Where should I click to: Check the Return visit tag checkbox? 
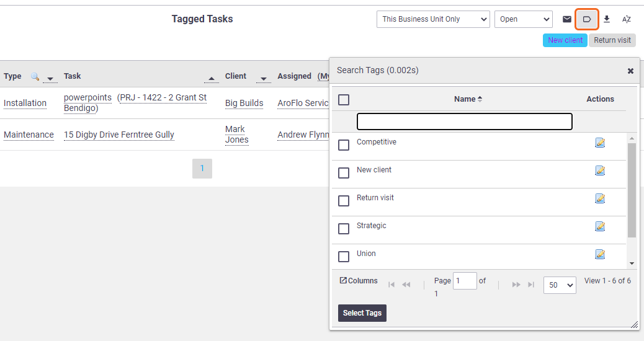tap(344, 201)
